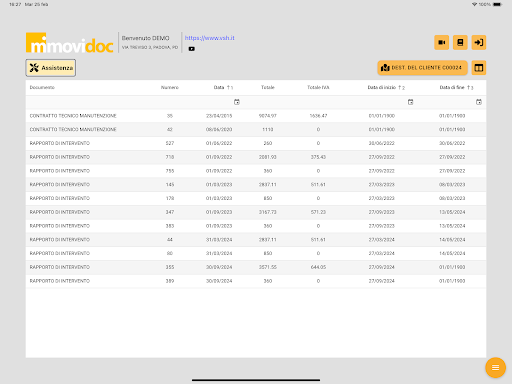Check the battery indicator in status bar

(497, 4)
